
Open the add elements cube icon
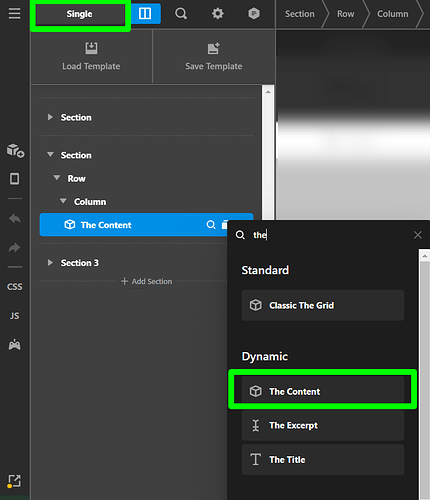(15, 150)
